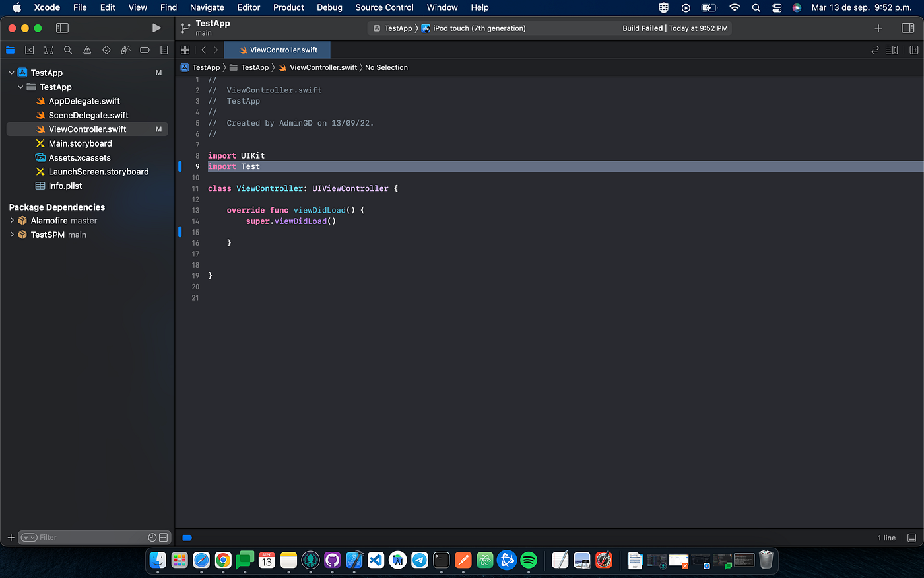Choose run destination iPod touch (7th generation)

tap(474, 28)
